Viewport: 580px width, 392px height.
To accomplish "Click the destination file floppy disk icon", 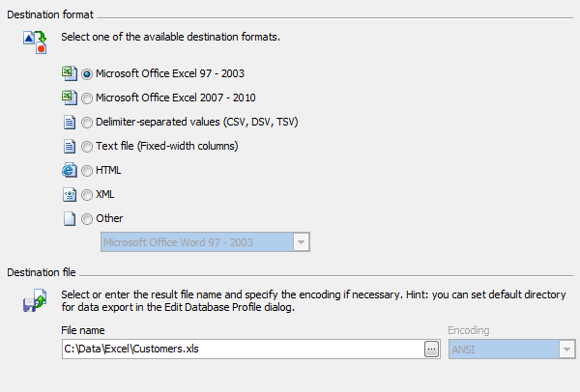I will (x=35, y=300).
